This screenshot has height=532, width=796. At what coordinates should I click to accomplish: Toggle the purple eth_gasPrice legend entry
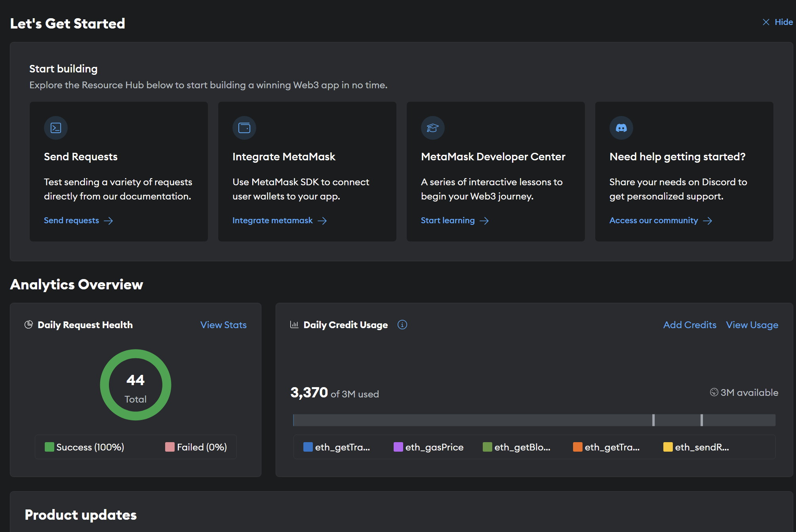(429, 447)
